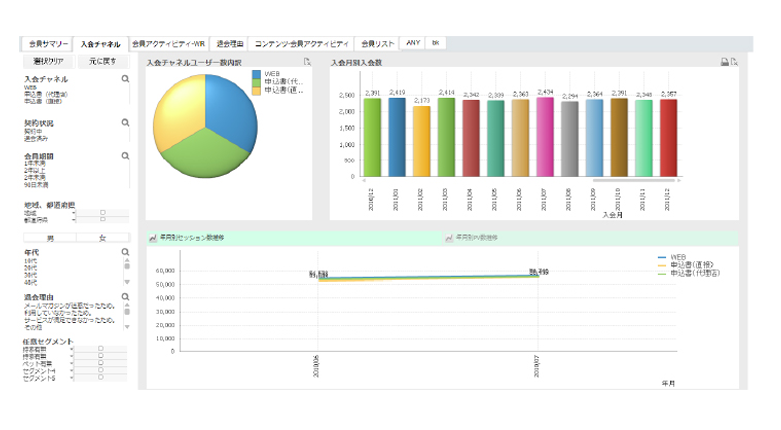
Task: Click the blue slice of the pie chart
Action: pyautogui.click(x=230, y=110)
